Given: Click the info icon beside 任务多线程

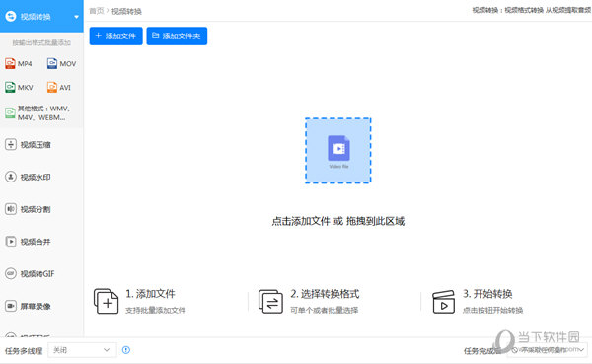Looking at the screenshot, I should pyautogui.click(x=126, y=350).
